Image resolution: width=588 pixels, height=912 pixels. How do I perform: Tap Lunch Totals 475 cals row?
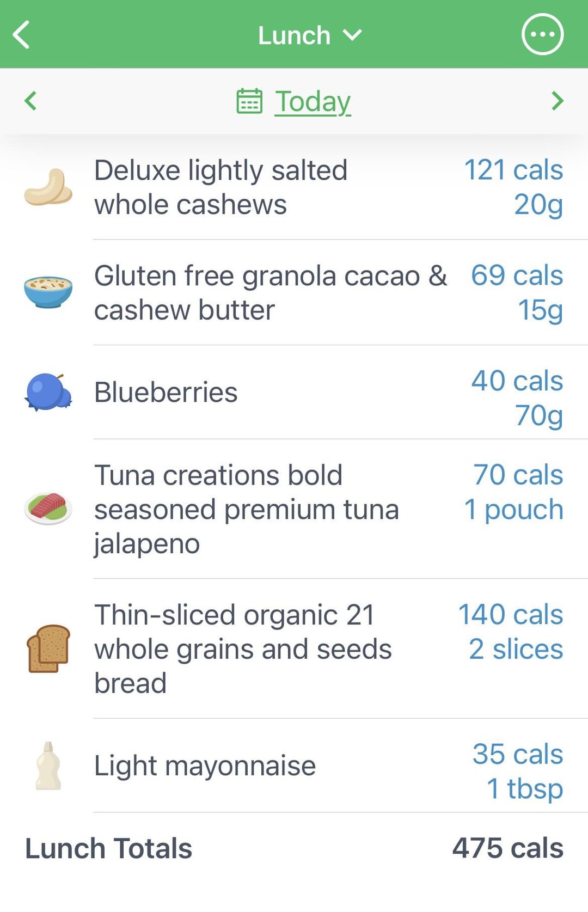pyautogui.click(x=294, y=848)
